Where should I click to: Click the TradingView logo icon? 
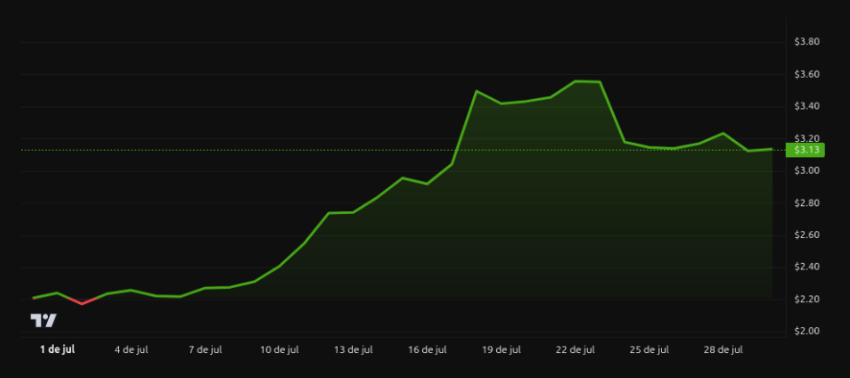pos(43,321)
